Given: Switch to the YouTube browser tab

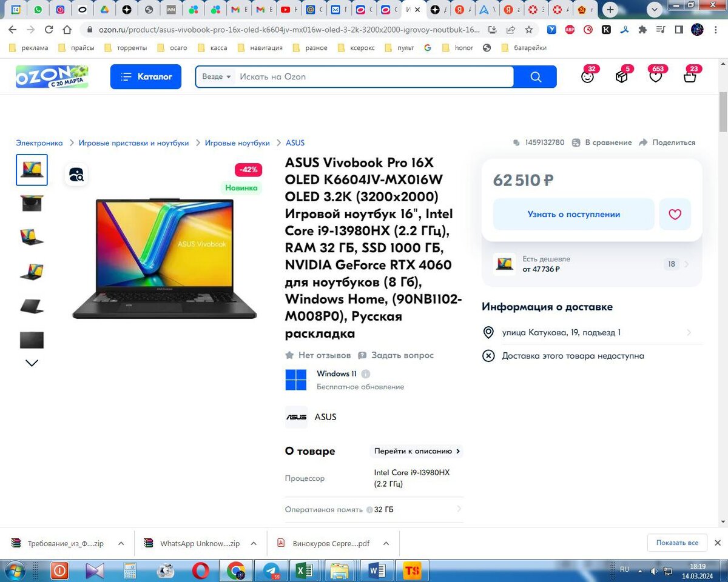Looking at the screenshot, I should [x=288, y=10].
